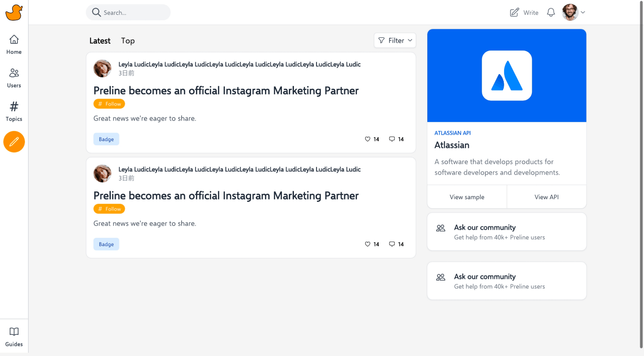Open comments icon on the second post

point(392,244)
